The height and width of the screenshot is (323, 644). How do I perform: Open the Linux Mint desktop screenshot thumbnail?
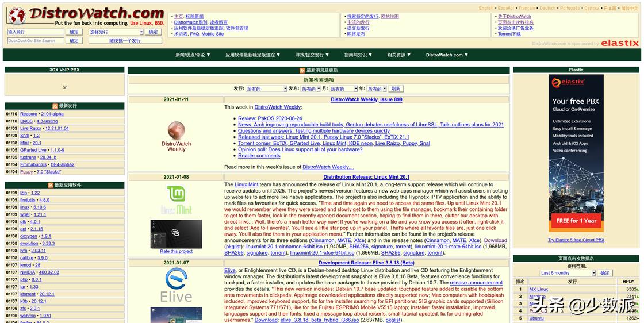coord(176,234)
